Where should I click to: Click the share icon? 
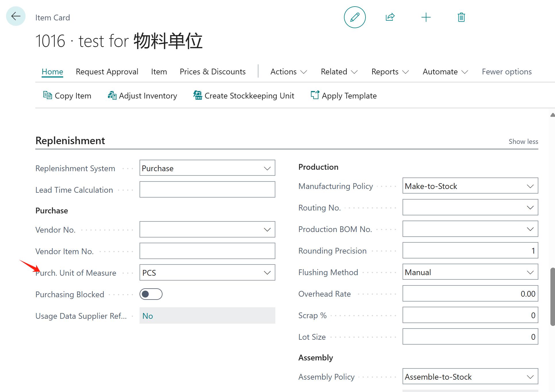point(390,17)
